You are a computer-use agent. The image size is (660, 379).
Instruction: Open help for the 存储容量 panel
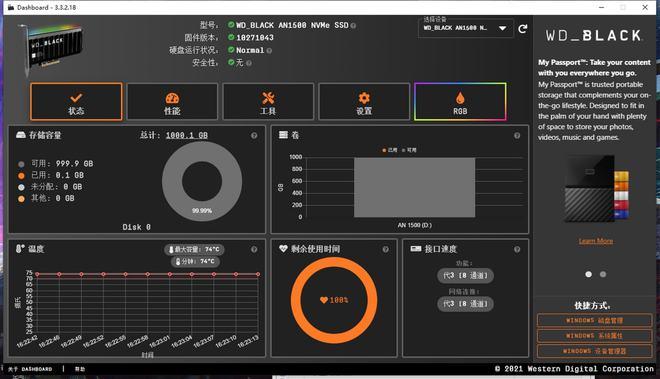254,136
